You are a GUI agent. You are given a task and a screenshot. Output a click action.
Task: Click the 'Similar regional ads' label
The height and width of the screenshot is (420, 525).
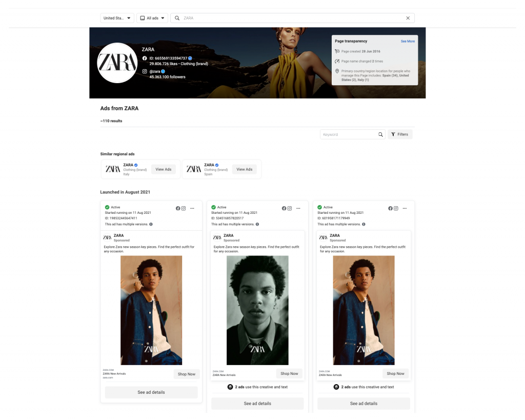click(117, 154)
